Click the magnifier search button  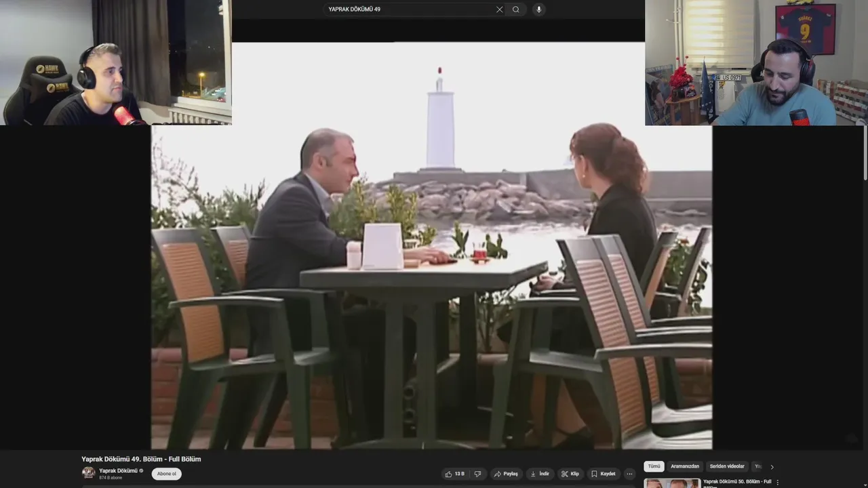(516, 9)
